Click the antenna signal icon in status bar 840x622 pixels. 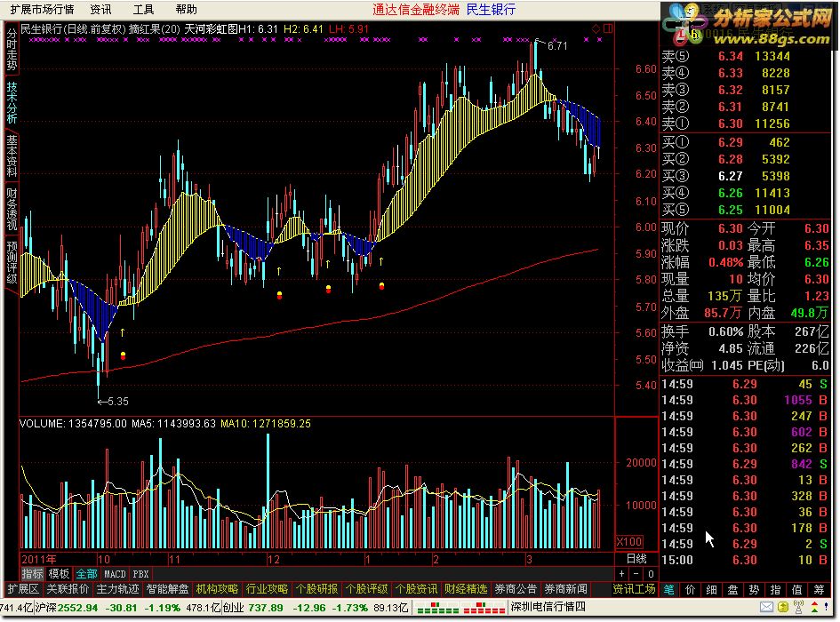(798, 607)
